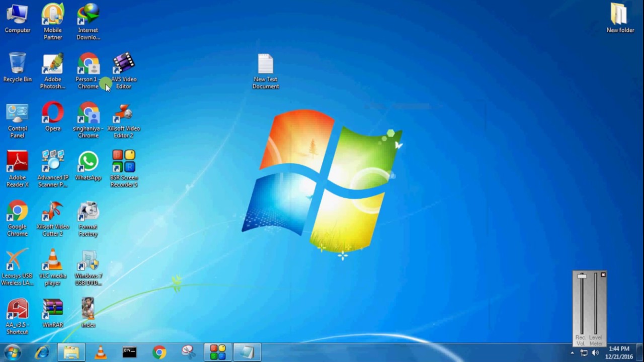Open the network status tray icon
Screen dimensions: 644x362
[x=584, y=353]
